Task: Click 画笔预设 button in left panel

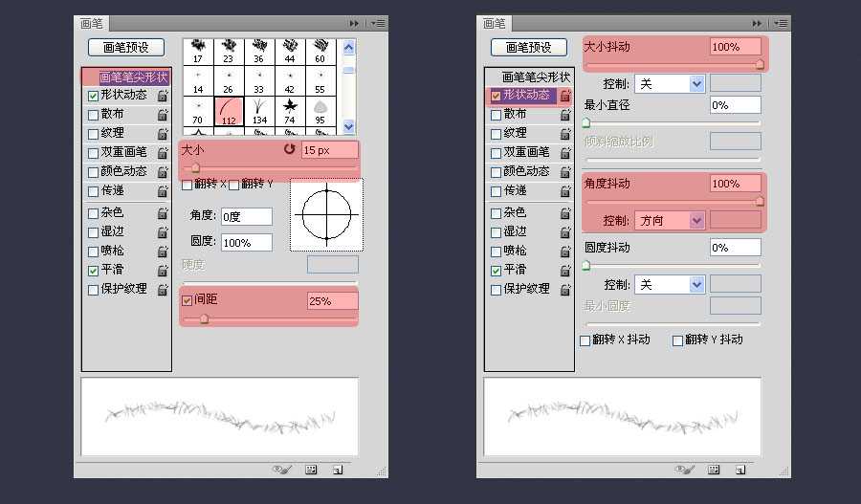Action: (126, 48)
